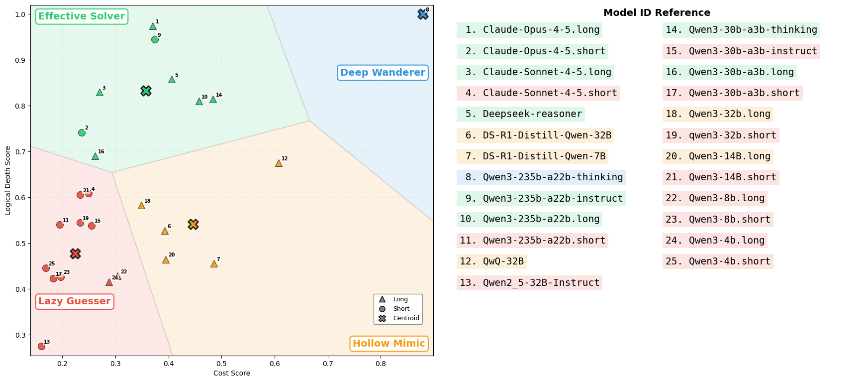Click the 'Hollow Mimic' region label
868x382 pixels.
389,344
